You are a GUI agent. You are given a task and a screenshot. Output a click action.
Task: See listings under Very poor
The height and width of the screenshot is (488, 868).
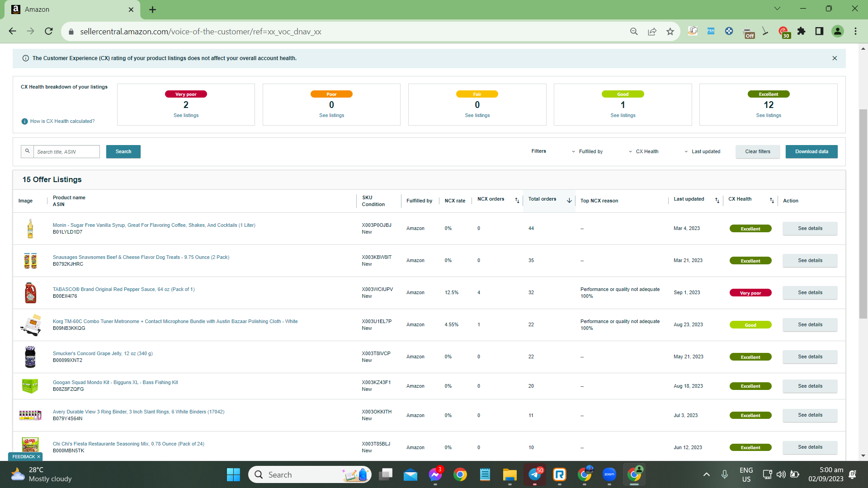point(186,115)
